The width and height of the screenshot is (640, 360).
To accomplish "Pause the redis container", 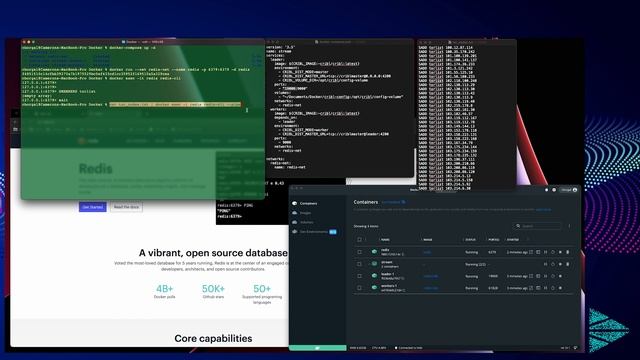I will coord(545,252).
